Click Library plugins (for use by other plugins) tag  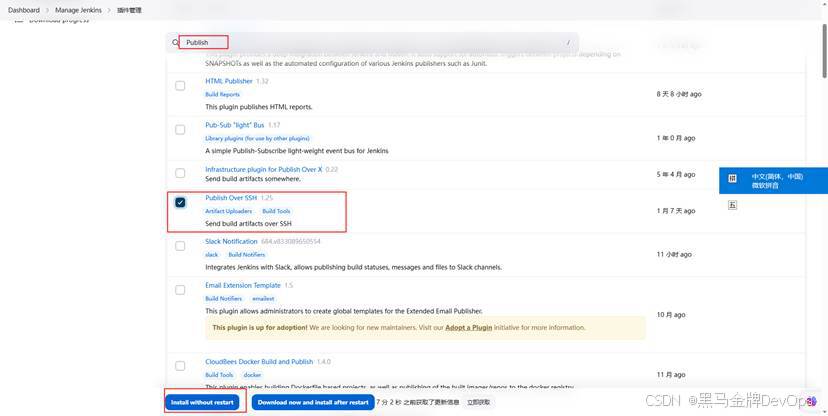coord(257,138)
